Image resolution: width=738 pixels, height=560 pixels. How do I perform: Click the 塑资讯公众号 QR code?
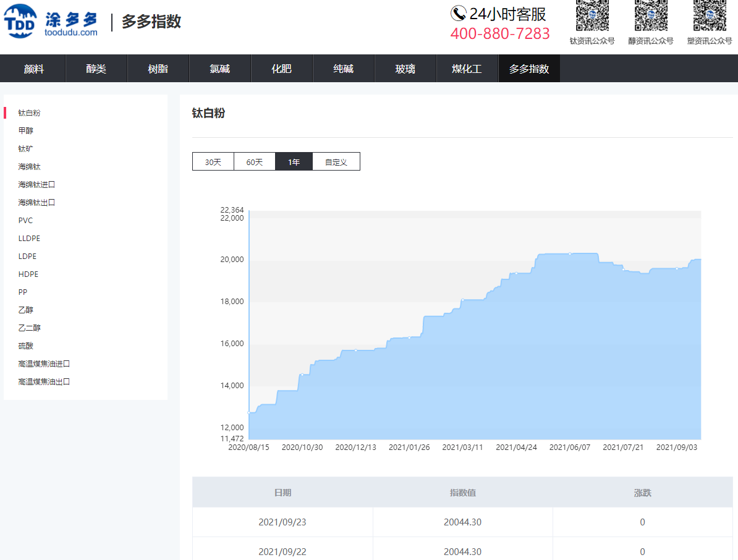click(x=709, y=15)
